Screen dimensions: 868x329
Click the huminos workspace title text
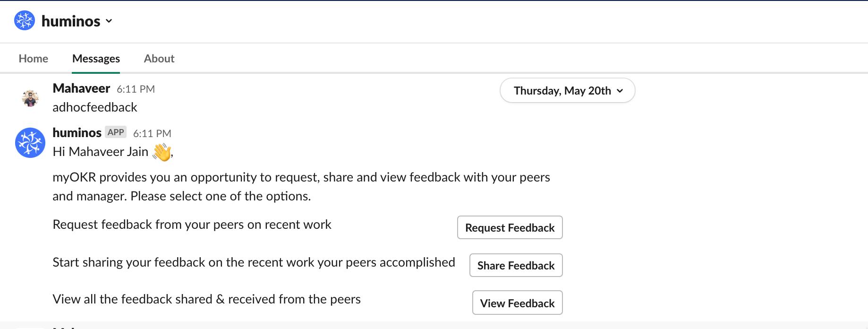pyautogui.click(x=71, y=21)
